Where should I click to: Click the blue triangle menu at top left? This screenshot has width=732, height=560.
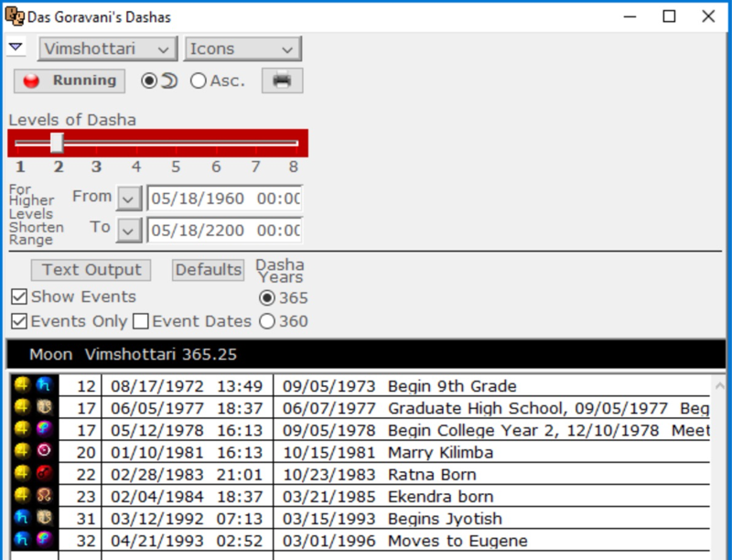pyautogui.click(x=16, y=48)
